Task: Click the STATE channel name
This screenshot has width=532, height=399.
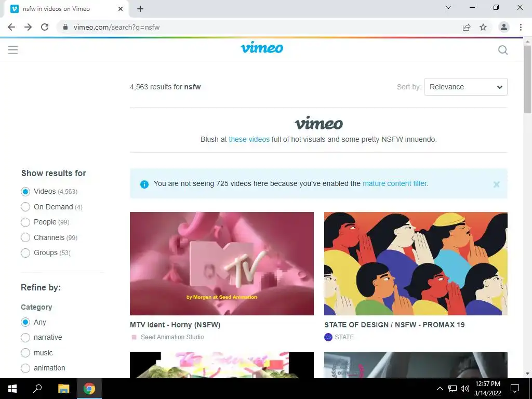Action: 344,337
